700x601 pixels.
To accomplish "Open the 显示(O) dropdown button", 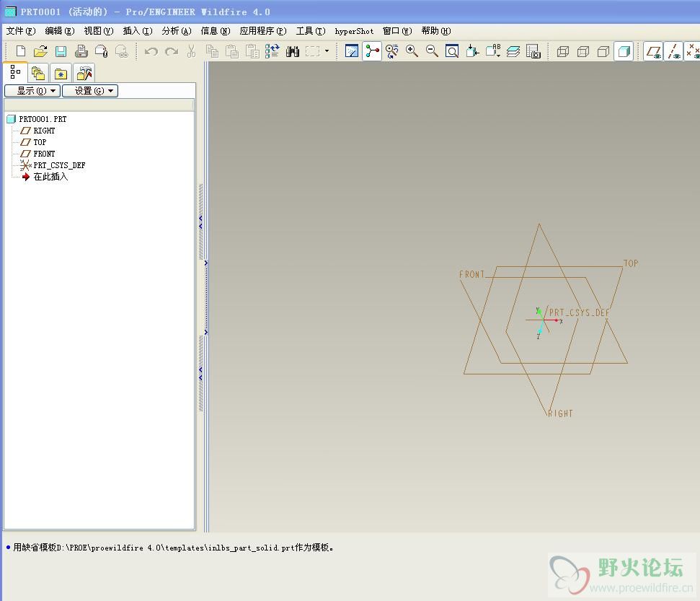I will coord(32,91).
